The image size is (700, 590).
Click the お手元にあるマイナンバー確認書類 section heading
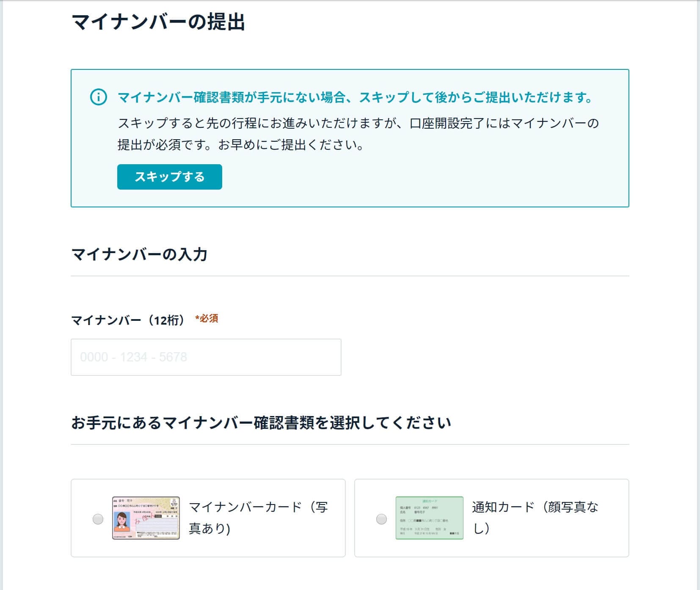tap(261, 423)
